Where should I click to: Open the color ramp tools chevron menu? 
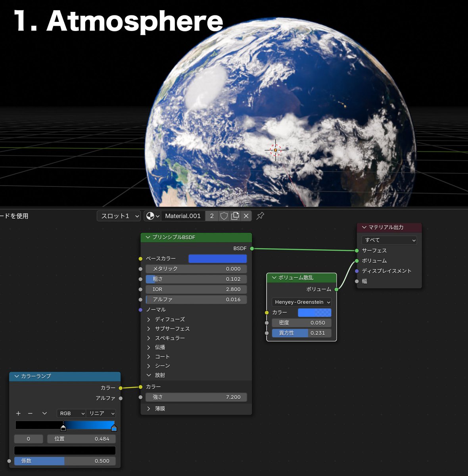click(x=44, y=413)
